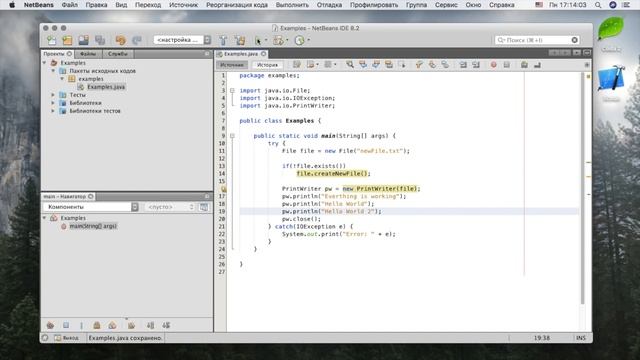Open the Отладка menu

329,5
